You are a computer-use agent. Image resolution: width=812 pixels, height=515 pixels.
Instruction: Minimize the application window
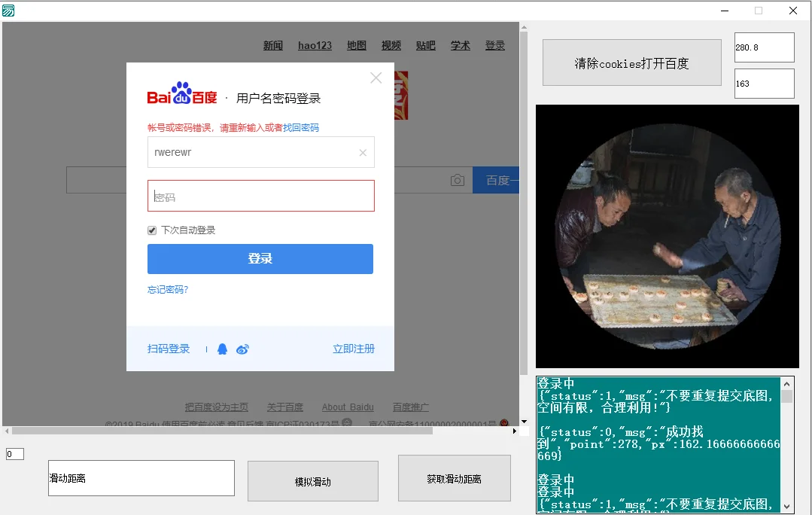coord(725,11)
